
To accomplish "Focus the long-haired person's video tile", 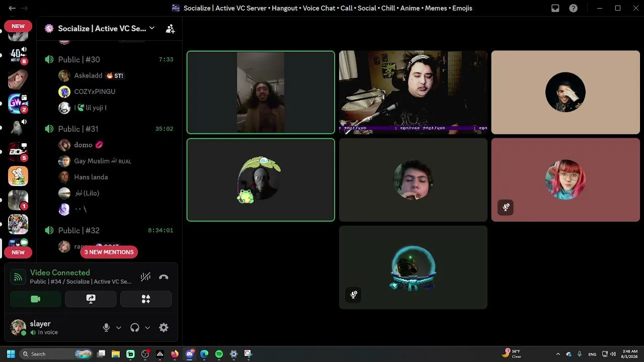I will tap(261, 93).
